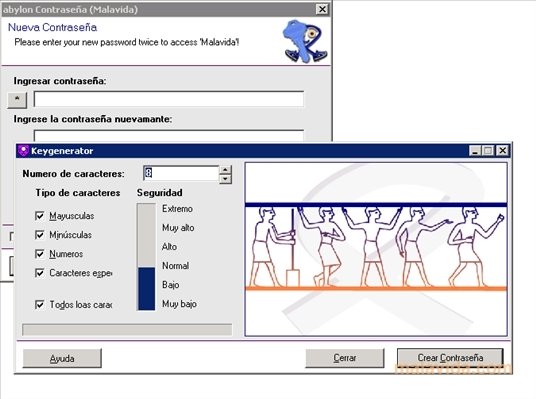Increase number of characters with up arrow

point(225,170)
